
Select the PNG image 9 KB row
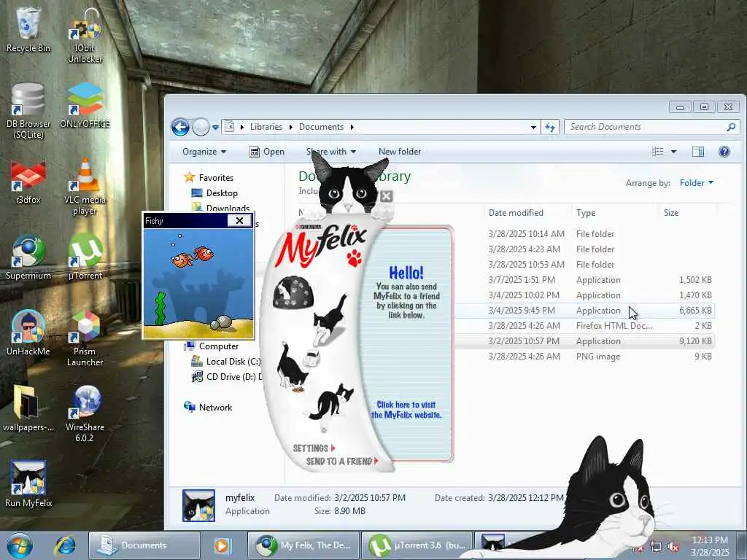click(584, 357)
